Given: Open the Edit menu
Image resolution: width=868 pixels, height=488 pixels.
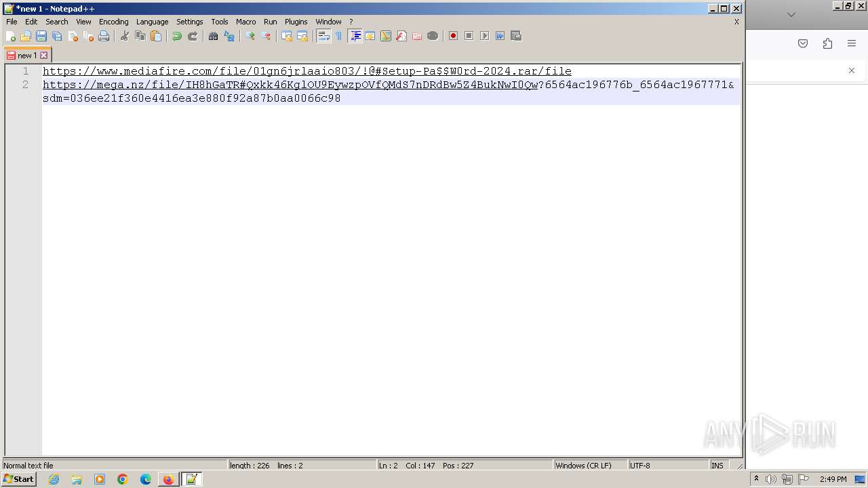Looking at the screenshot, I should [x=31, y=22].
